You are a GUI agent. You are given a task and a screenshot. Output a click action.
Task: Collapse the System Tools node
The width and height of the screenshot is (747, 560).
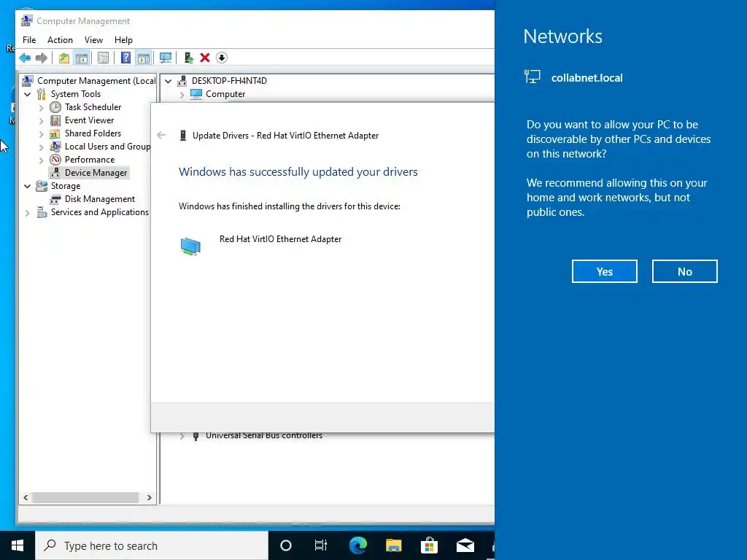pyautogui.click(x=28, y=94)
